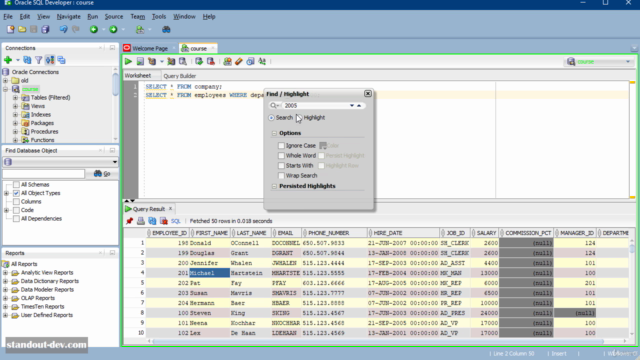This screenshot has width=640, height=360.
Task: Click the Print icon in Query Result toolbar
Action: click(x=141, y=221)
